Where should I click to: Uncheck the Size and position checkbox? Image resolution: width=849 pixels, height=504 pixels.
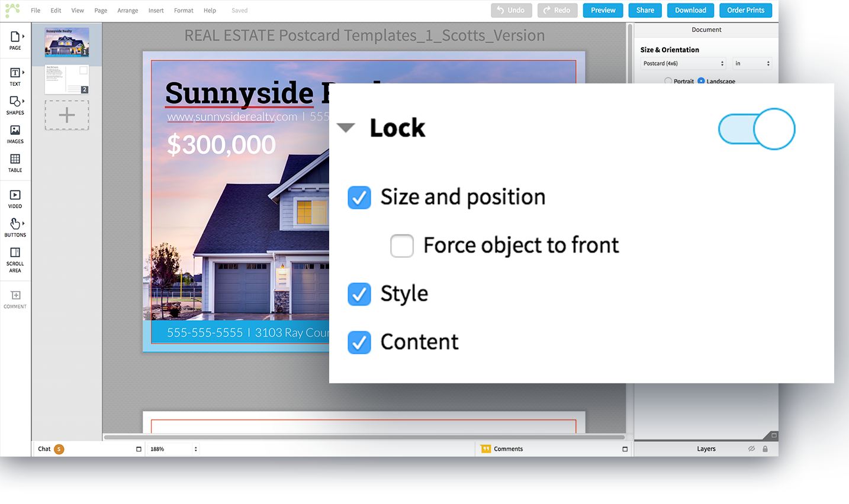(359, 198)
